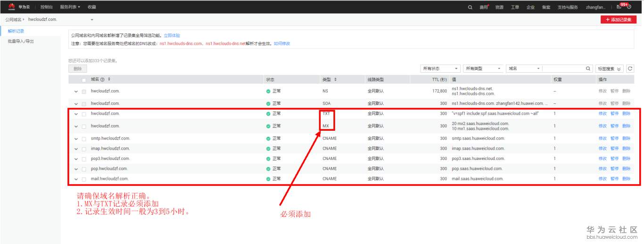
Task: Click the greyed 删除 button above the table
Action: coord(78,68)
